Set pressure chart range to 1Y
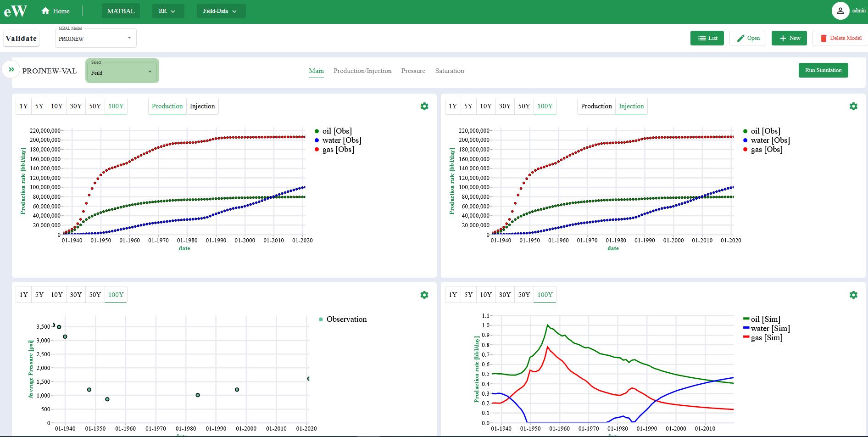This screenshot has width=868, height=437. coord(24,295)
